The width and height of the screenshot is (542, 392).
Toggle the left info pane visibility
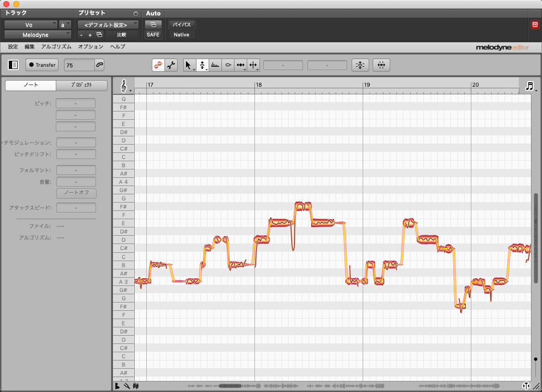pyautogui.click(x=13, y=65)
